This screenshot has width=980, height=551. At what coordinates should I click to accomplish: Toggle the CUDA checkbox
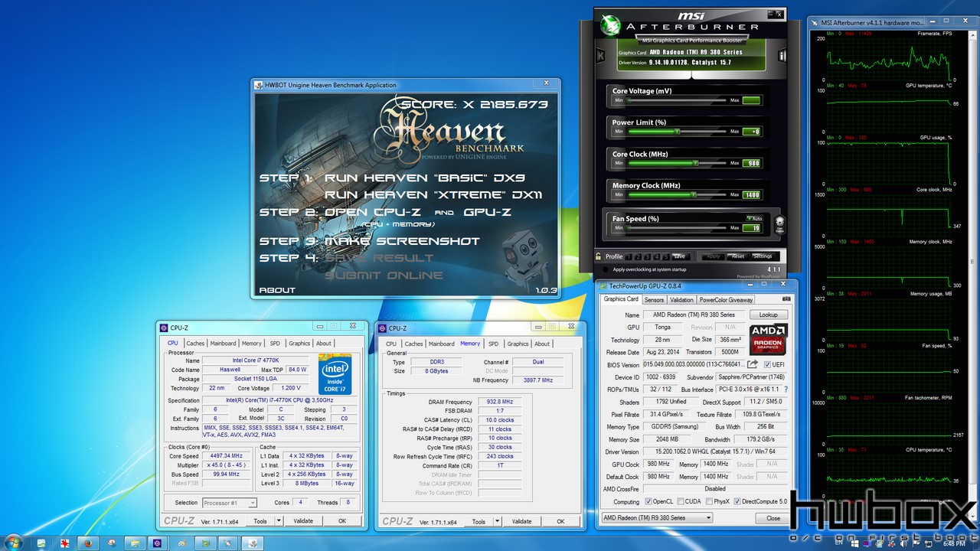tap(679, 502)
